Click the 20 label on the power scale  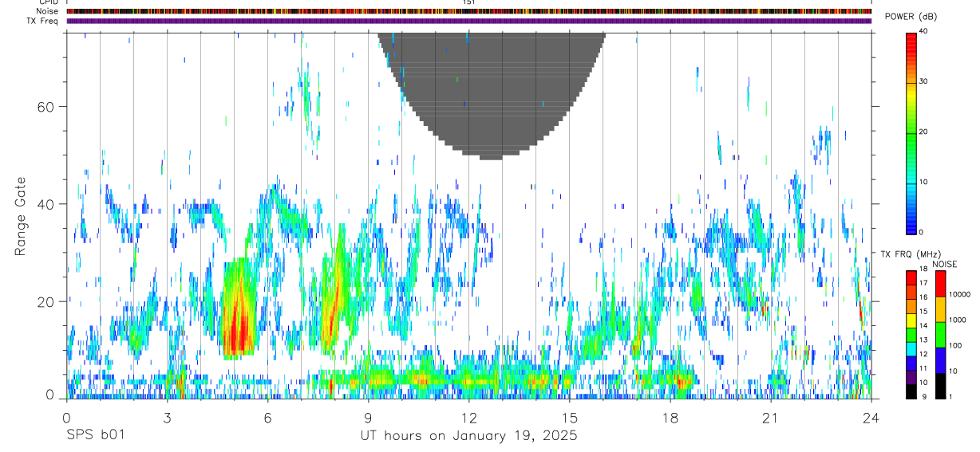(x=924, y=132)
